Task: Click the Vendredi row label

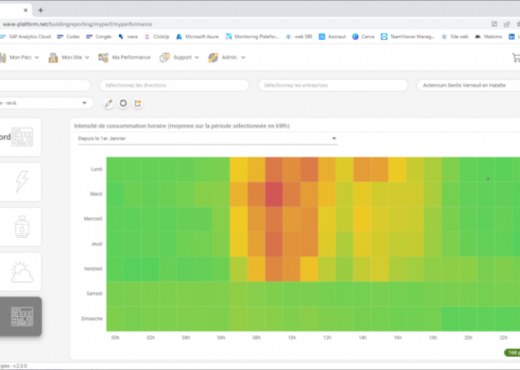Action: 93,269
